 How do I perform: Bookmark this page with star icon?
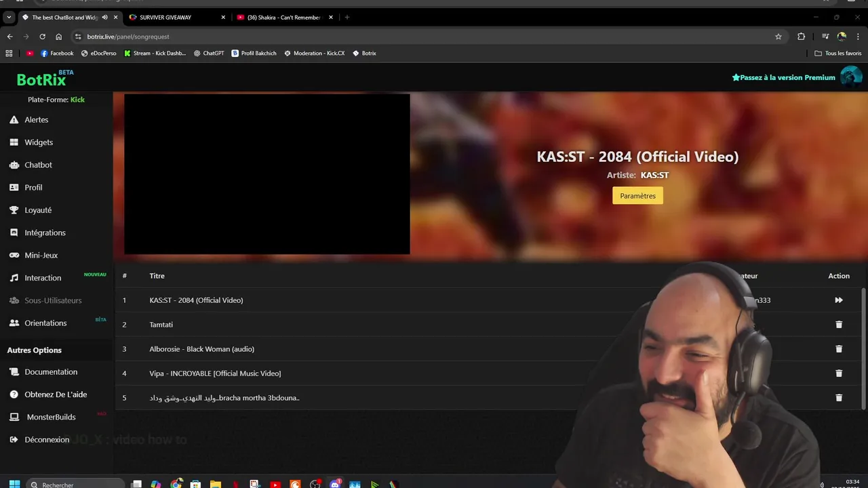point(778,37)
